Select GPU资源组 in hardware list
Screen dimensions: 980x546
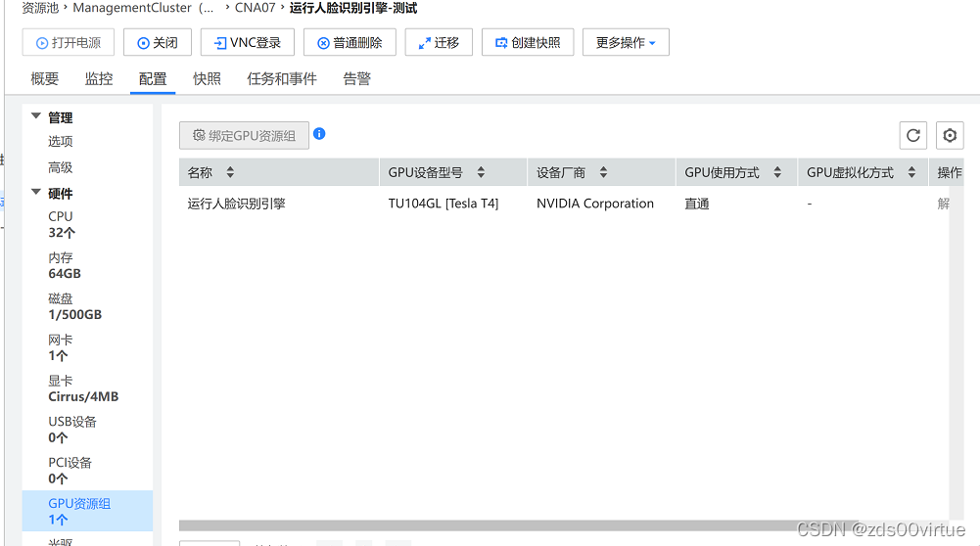click(87, 511)
